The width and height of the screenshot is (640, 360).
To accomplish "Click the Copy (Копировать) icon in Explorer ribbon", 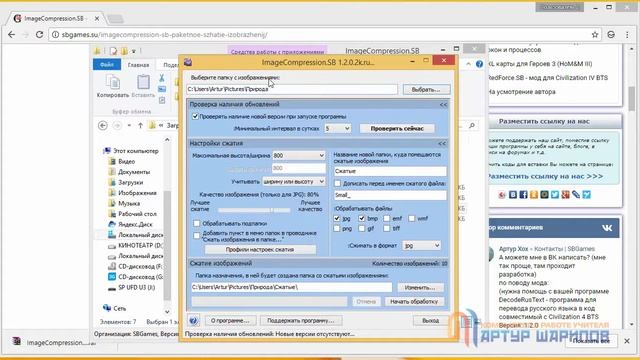I will click(x=113, y=82).
